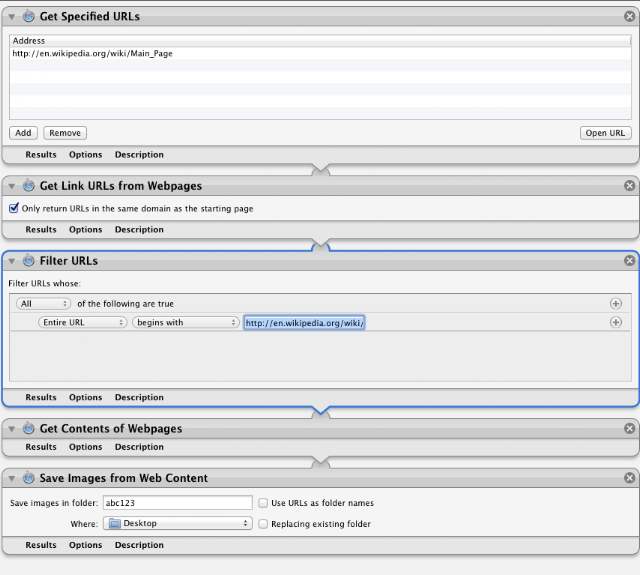Show Results of Get Contents of Webpages
Viewport: 640px width, 575px height.
pos(41,447)
